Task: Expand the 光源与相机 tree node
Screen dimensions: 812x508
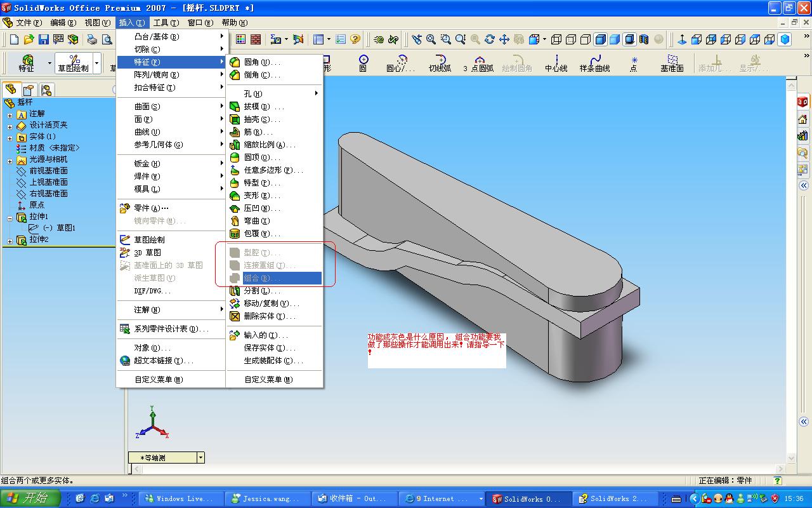Action: (x=10, y=161)
